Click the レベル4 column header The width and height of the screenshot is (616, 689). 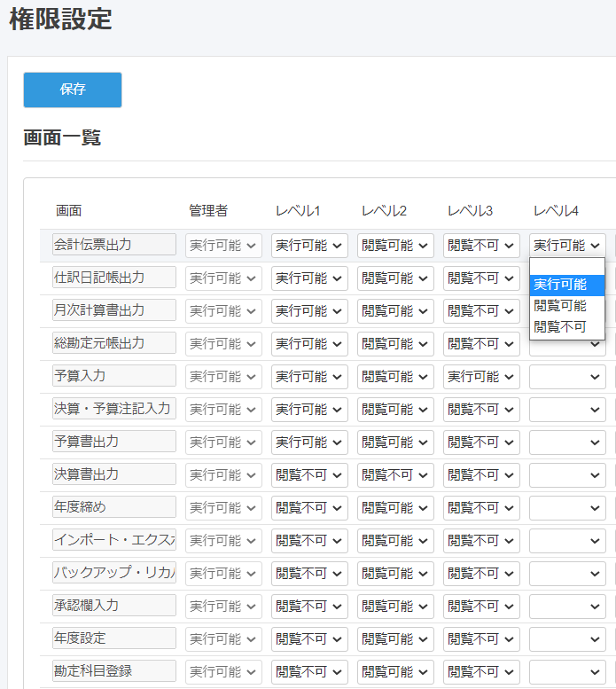coord(556,211)
